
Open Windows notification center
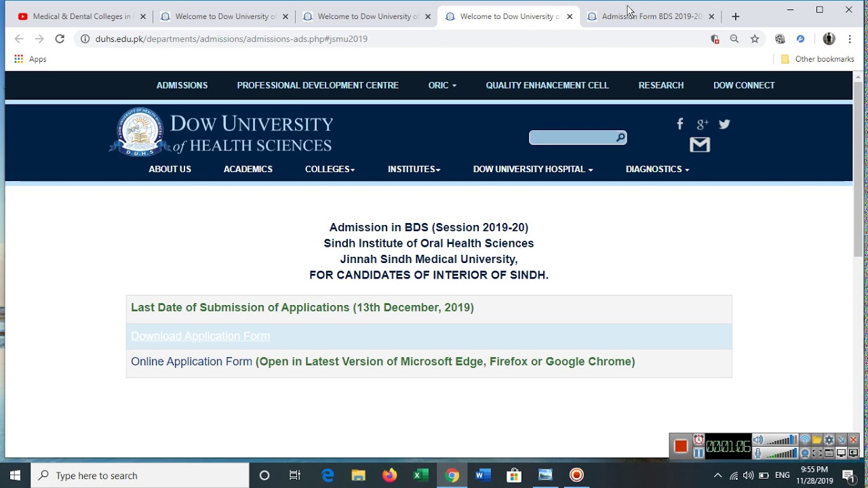848,476
